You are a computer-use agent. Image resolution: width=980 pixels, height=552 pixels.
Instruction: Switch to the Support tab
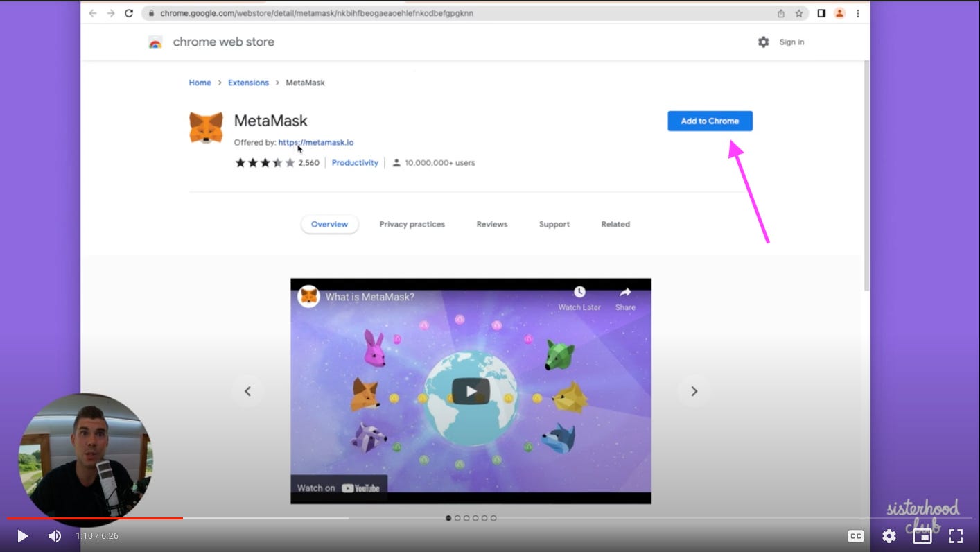tap(554, 224)
